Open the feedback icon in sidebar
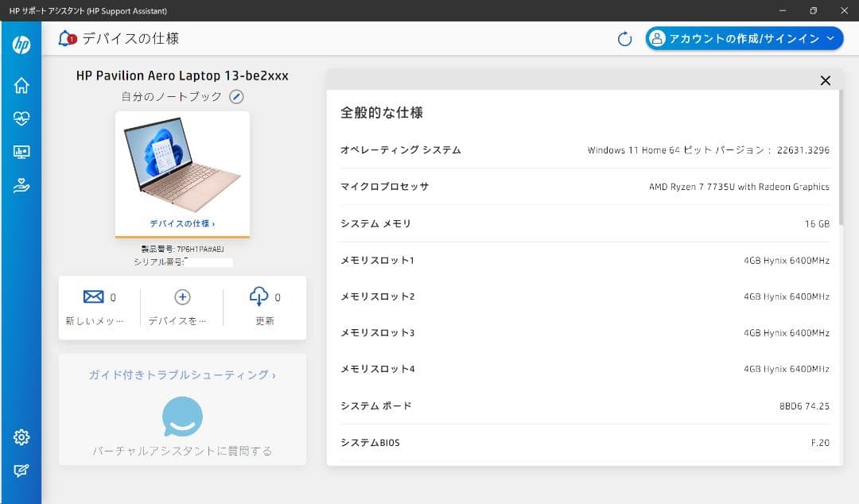859x504 pixels. tap(21, 471)
